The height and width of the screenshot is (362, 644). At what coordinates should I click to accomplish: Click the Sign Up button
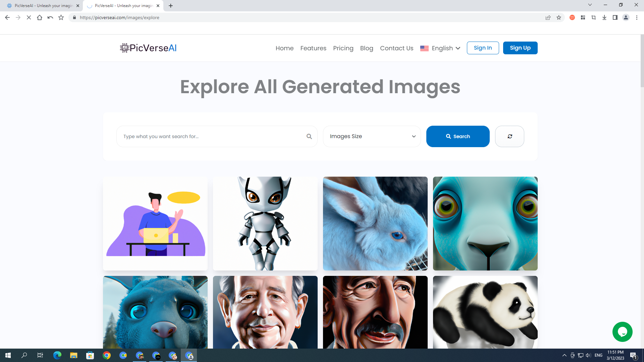tap(520, 48)
